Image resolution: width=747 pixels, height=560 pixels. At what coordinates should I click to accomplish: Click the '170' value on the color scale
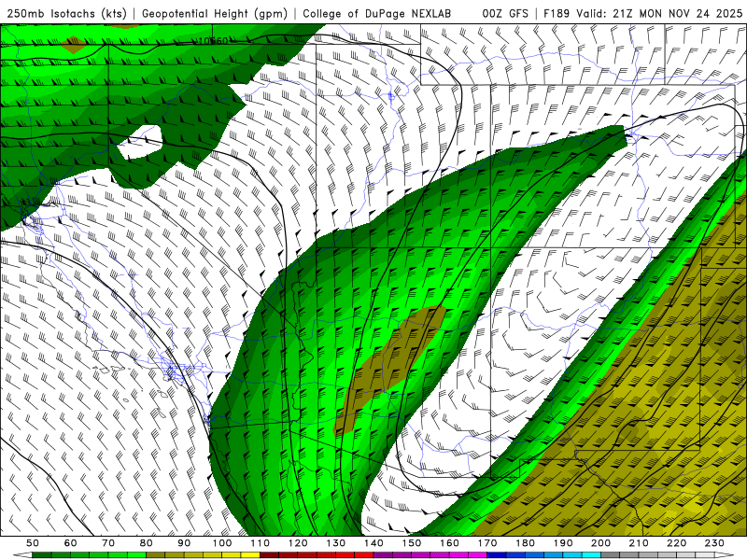tap(486, 543)
